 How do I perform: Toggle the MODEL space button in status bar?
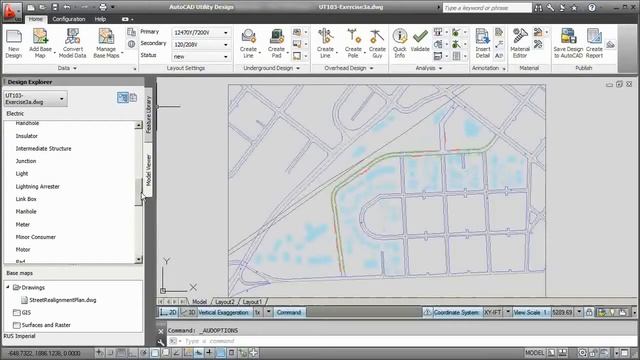(x=535, y=353)
